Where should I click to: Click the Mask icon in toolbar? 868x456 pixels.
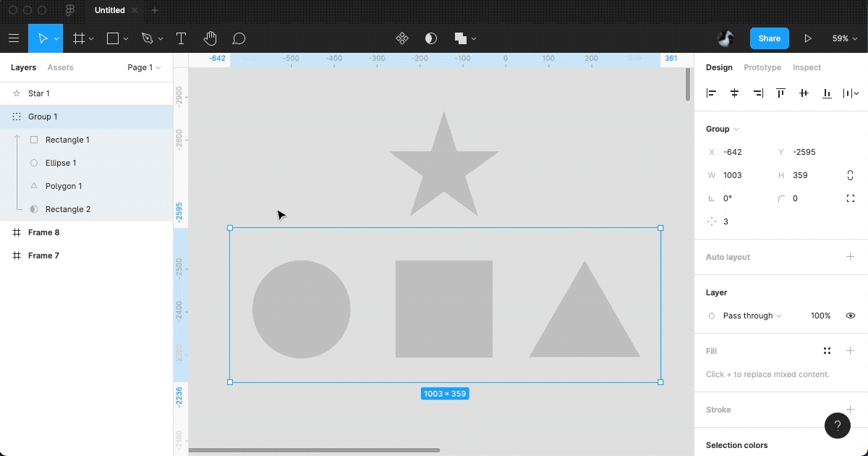pos(431,38)
